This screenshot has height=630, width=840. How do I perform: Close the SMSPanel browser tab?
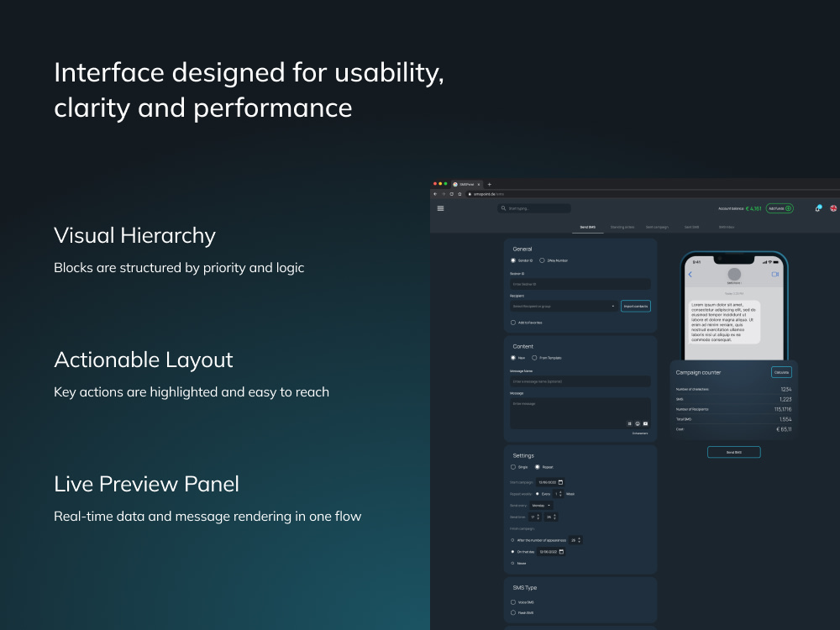point(479,184)
